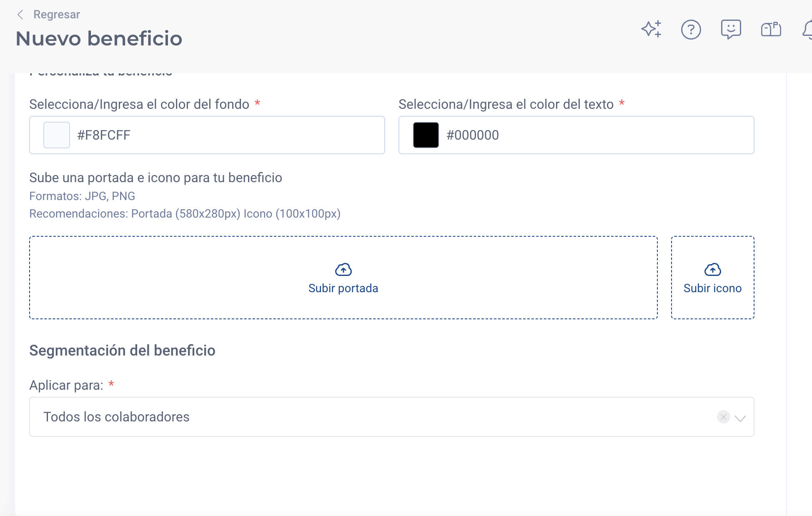
Task: Click the dashed Subir icono upload box
Action: [712, 277]
